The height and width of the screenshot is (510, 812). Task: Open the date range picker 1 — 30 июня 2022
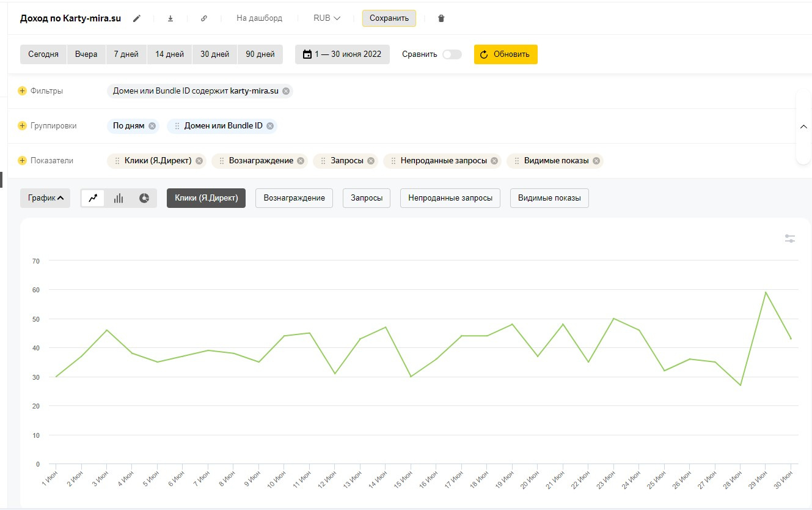coord(342,54)
